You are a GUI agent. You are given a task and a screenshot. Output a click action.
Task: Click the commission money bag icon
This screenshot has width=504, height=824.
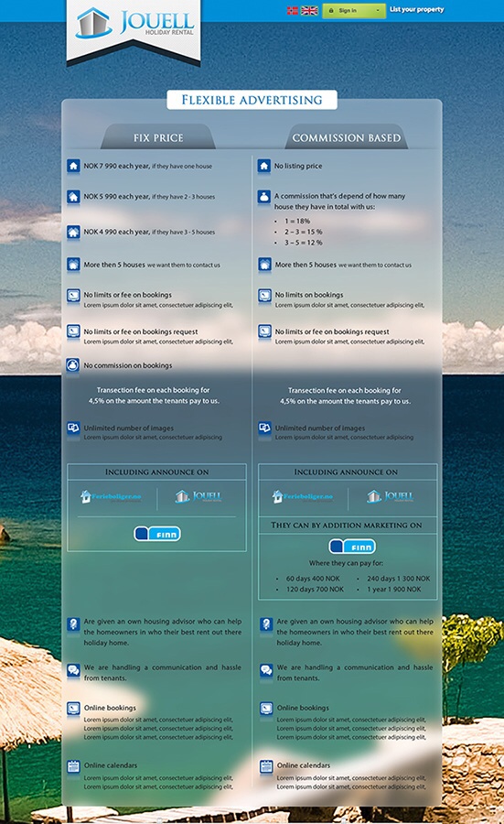coord(264,197)
